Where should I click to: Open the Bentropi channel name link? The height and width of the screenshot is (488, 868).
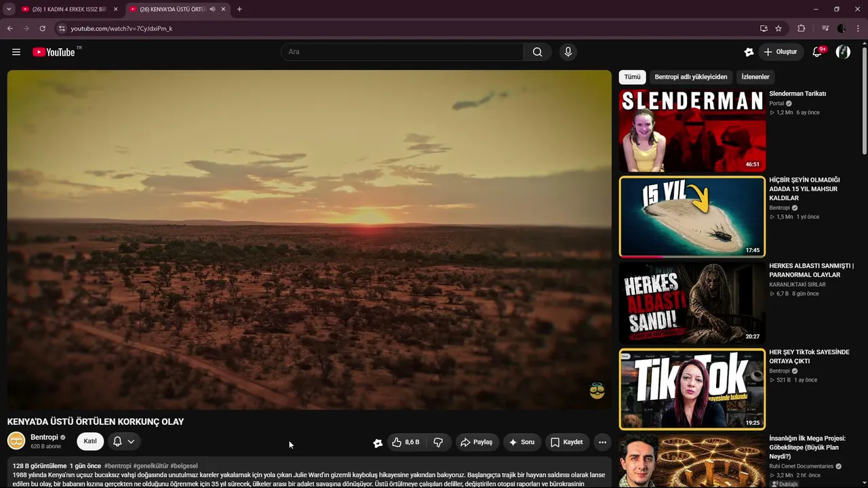coord(44,438)
